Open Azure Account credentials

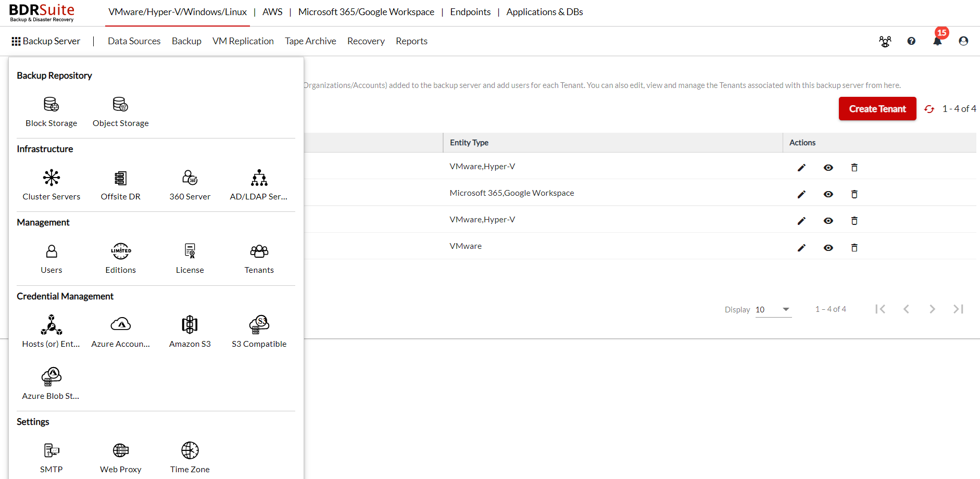click(x=120, y=332)
